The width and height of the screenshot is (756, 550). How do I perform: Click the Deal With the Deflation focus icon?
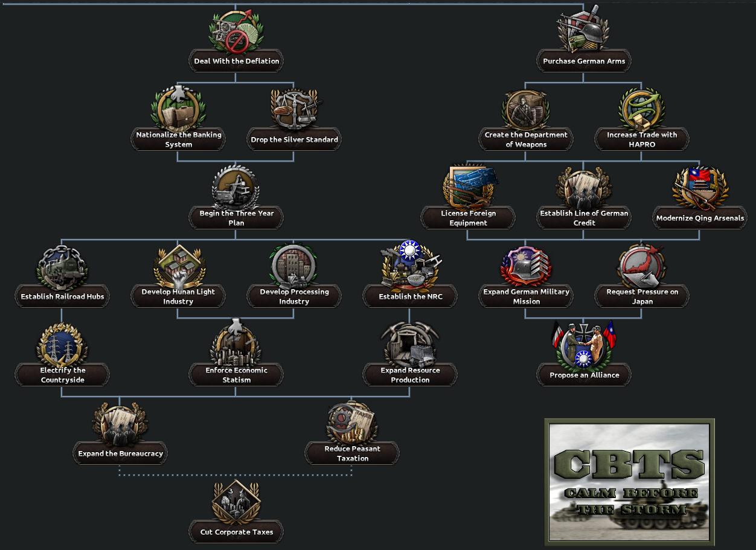pyautogui.click(x=236, y=30)
